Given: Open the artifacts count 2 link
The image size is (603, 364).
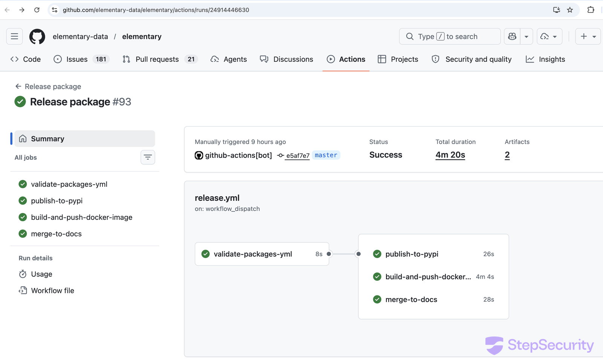Looking at the screenshot, I should [507, 155].
